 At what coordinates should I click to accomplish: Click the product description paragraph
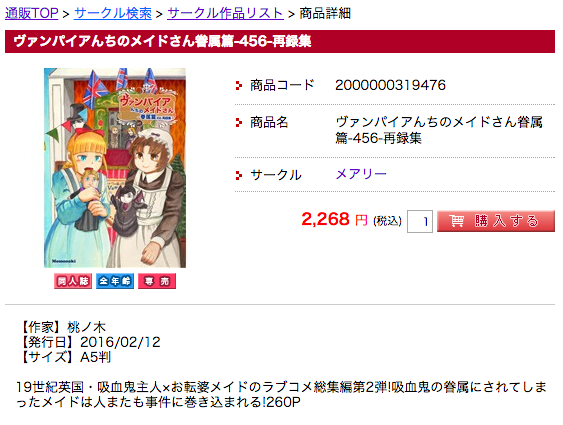(x=281, y=394)
